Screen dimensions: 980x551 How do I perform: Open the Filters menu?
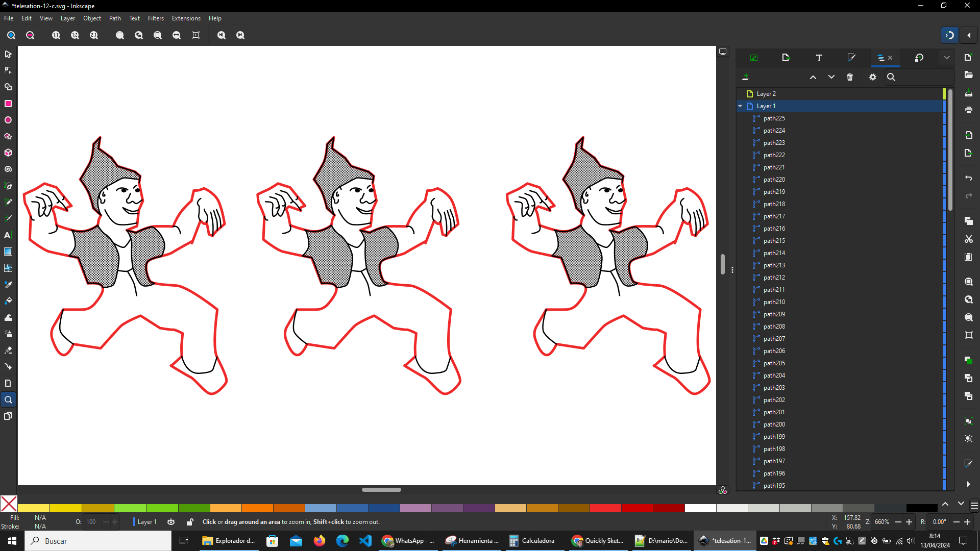point(156,18)
